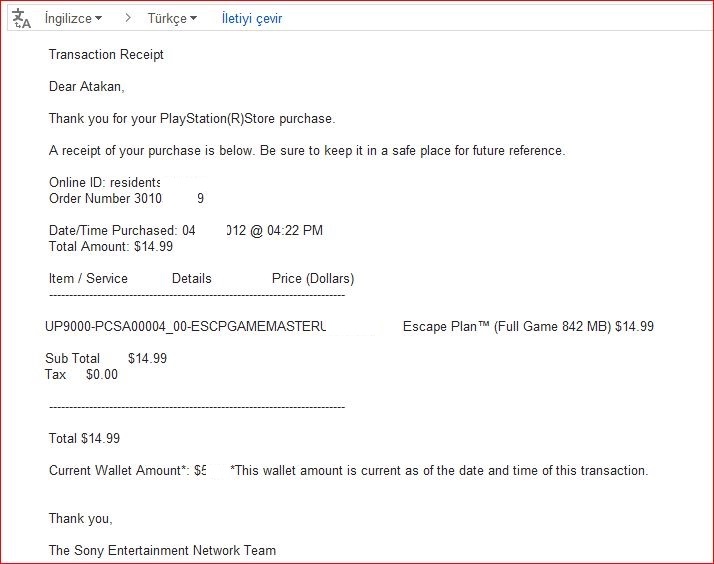714x564 pixels.
Task: Click the arrow between the language selectors
Action: (x=128, y=18)
